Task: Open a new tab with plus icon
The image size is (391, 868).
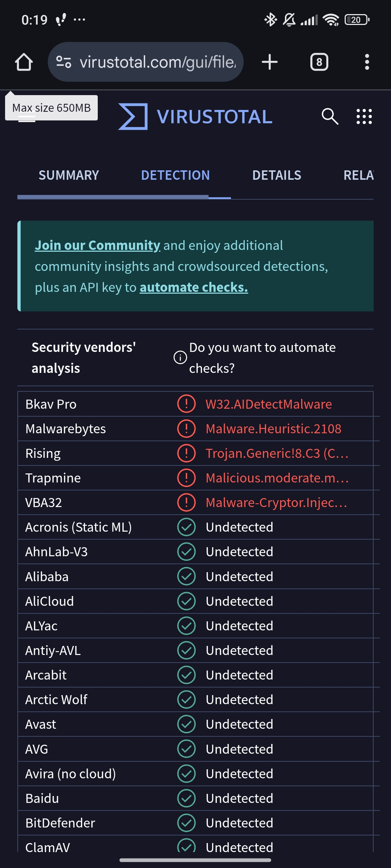Action: [x=270, y=62]
